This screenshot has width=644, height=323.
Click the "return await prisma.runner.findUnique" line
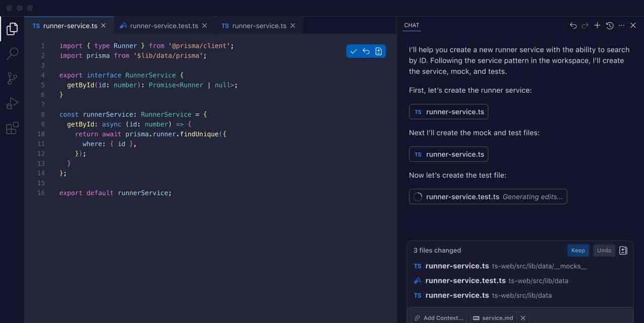(151, 134)
